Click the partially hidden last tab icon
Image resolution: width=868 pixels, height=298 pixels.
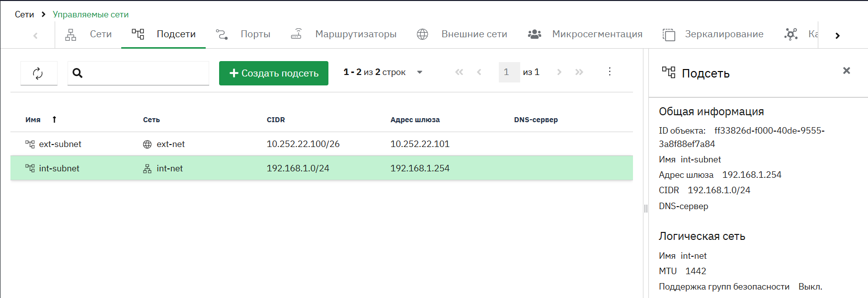click(790, 34)
